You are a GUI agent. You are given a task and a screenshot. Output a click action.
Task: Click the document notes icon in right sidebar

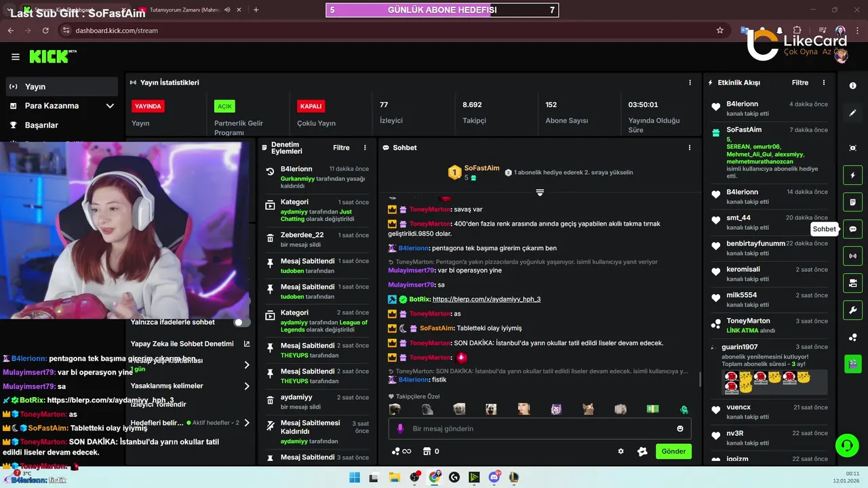coord(852,202)
